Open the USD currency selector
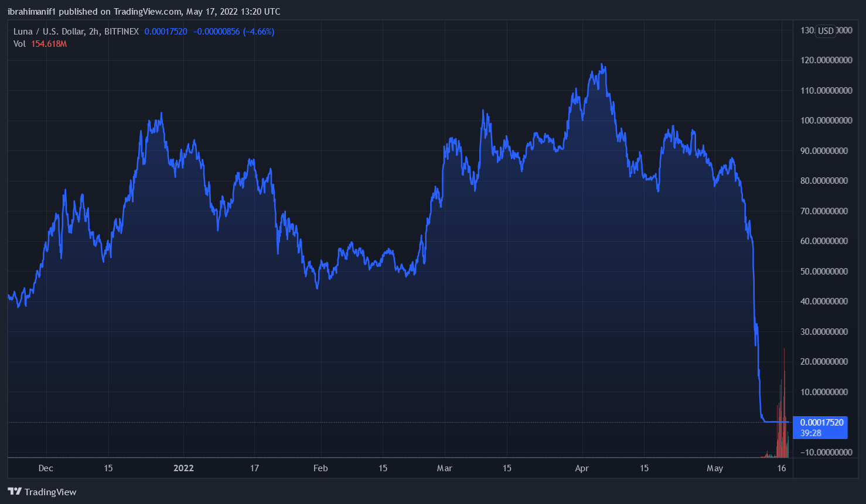866x504 pixels. pos(826,31)
